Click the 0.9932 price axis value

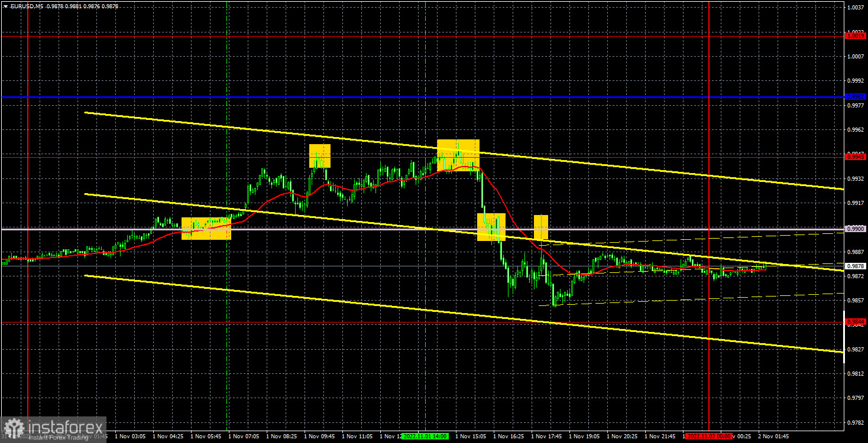pyautogui.click(x=856, y=179)
